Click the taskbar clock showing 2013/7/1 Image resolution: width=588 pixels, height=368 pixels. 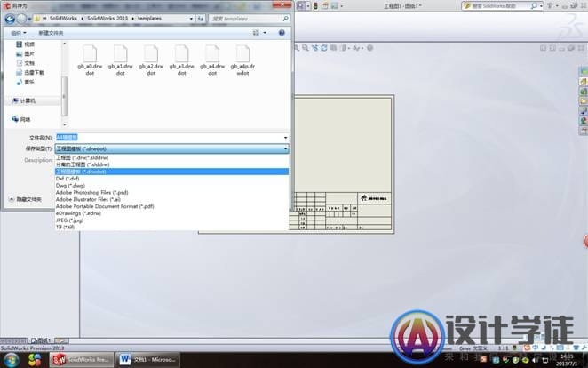click(x=567, y=360)
